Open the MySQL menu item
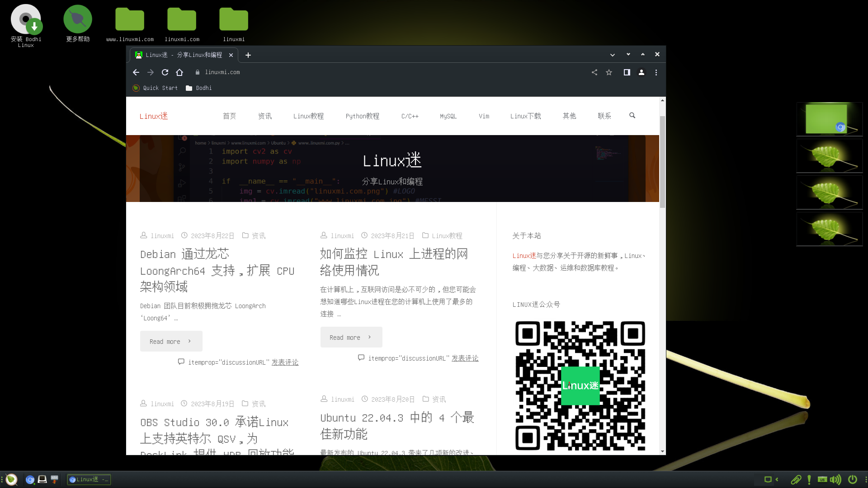The image size is (868, 488). tap(448, 116)
